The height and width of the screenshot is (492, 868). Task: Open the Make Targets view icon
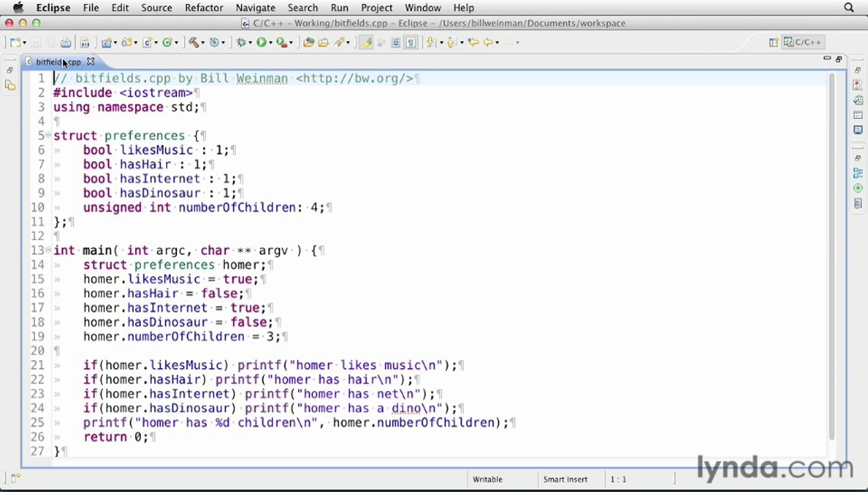(x=858, y=188)
